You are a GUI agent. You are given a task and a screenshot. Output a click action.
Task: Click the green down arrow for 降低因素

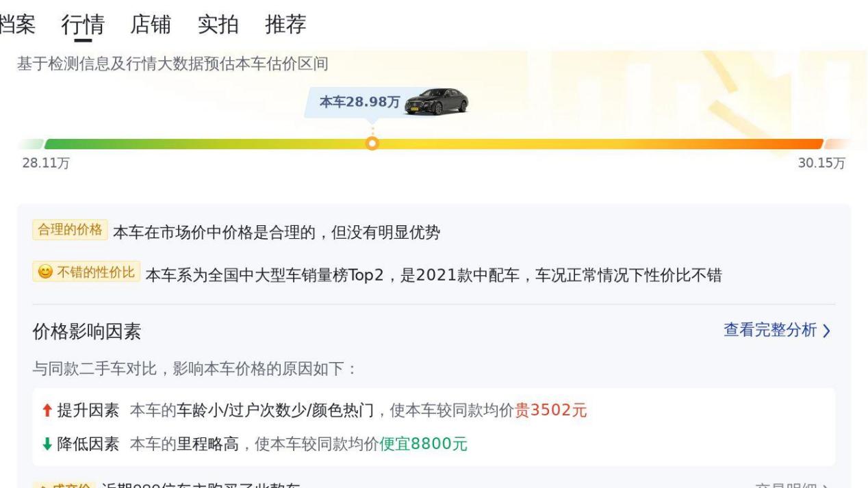coord(45,444)
